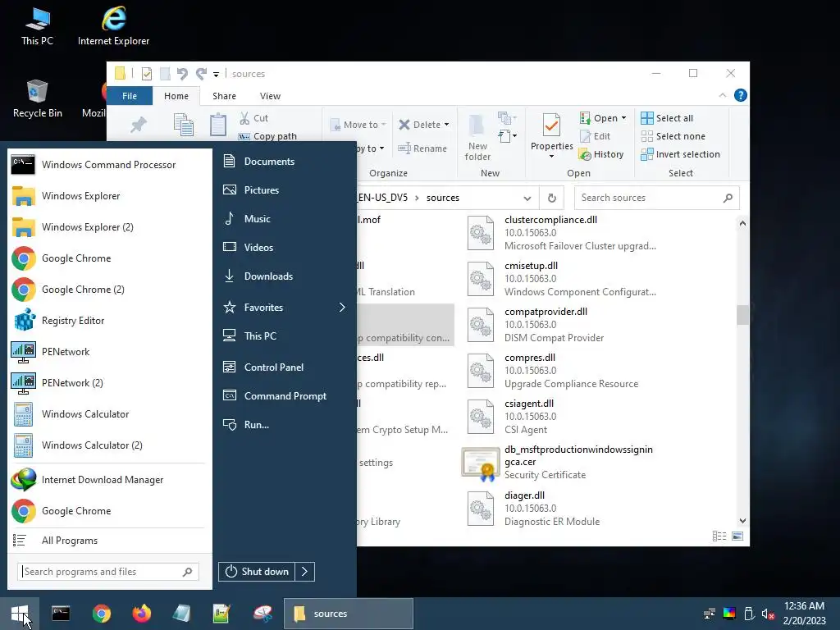Image resolution: width=840 pixels, height=630 pixels.
Task: Open address bar history dropdown
Action: (527, 199)
